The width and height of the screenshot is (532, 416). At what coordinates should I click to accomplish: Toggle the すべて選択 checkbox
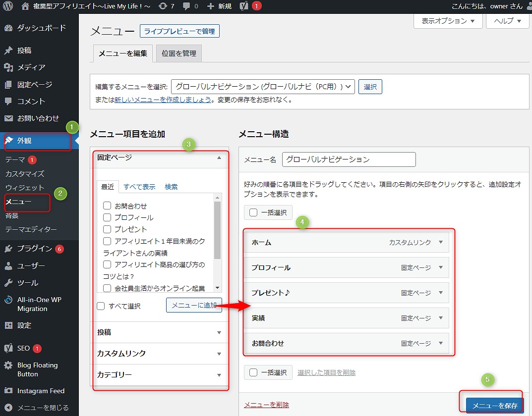tap(101, 306)
